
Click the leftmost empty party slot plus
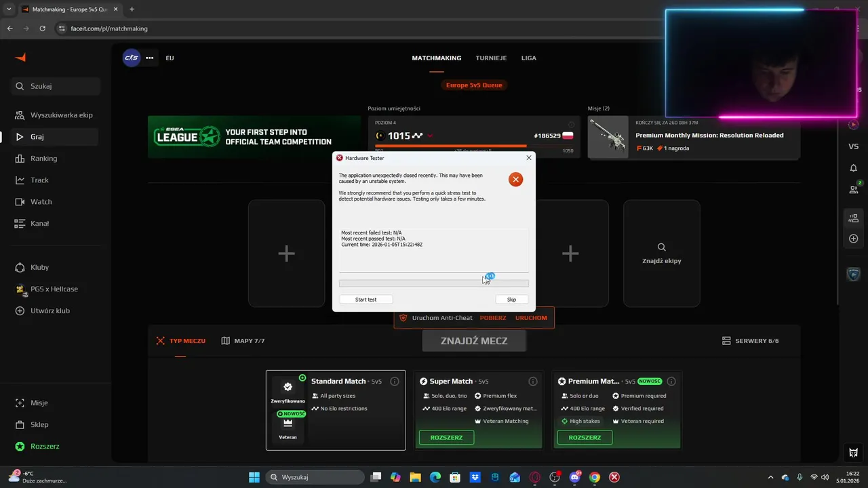pyautogui.click(x=286, y=253)
